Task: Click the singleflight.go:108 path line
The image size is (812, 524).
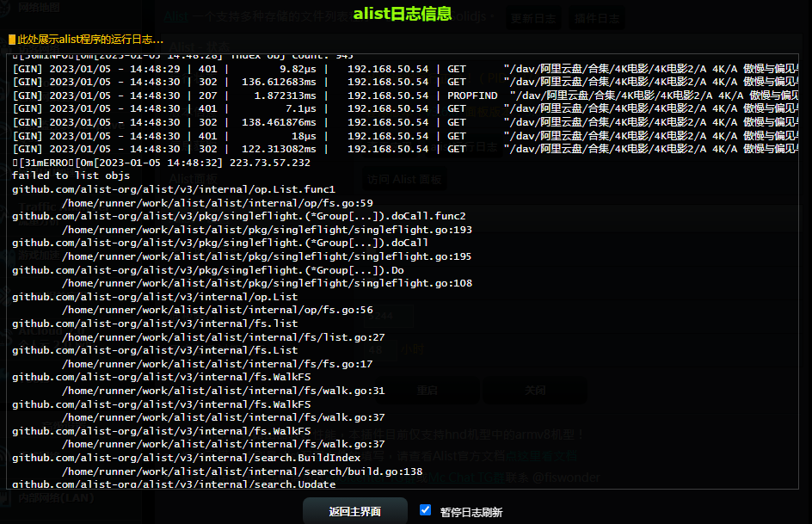Action: pos(267,283)
